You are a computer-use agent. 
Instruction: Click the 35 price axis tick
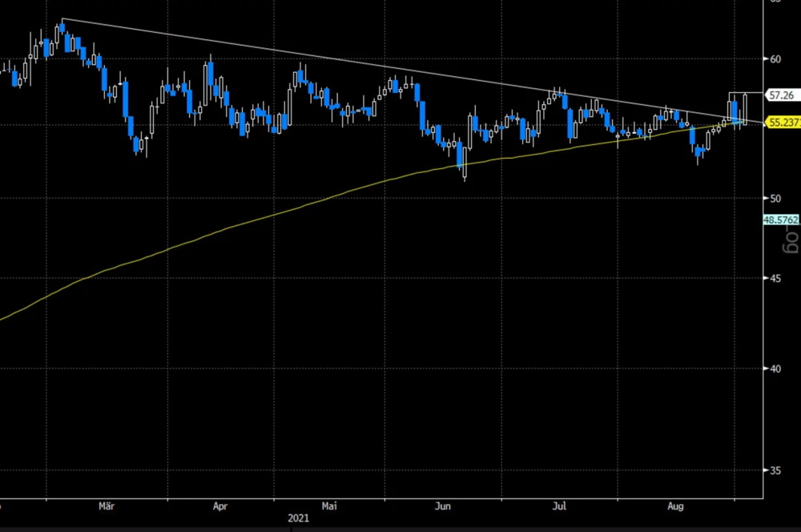pos(775,470)
